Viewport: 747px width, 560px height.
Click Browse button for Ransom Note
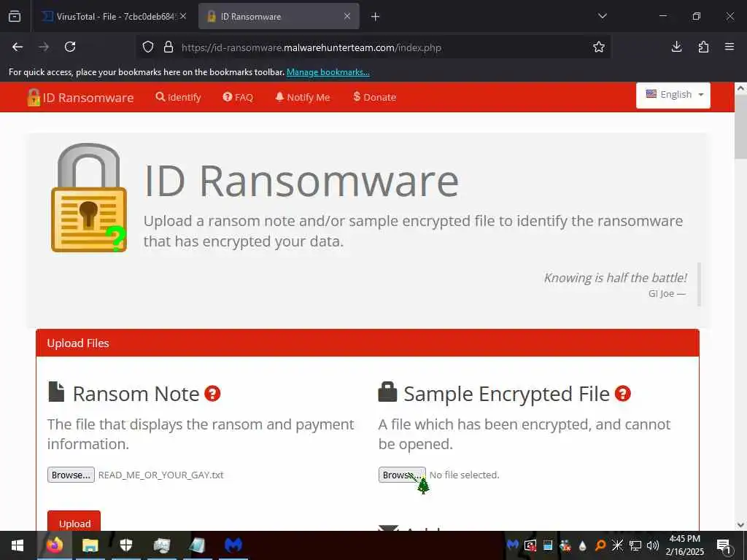coord(71,475)
